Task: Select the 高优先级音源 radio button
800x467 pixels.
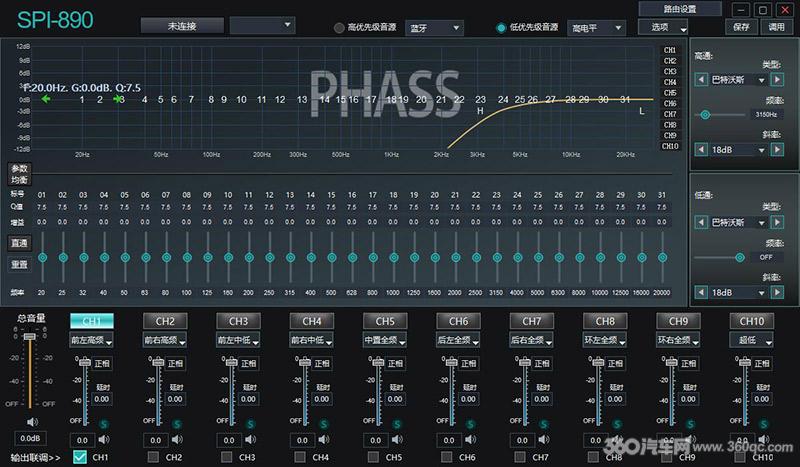Action: pos(339,28)
